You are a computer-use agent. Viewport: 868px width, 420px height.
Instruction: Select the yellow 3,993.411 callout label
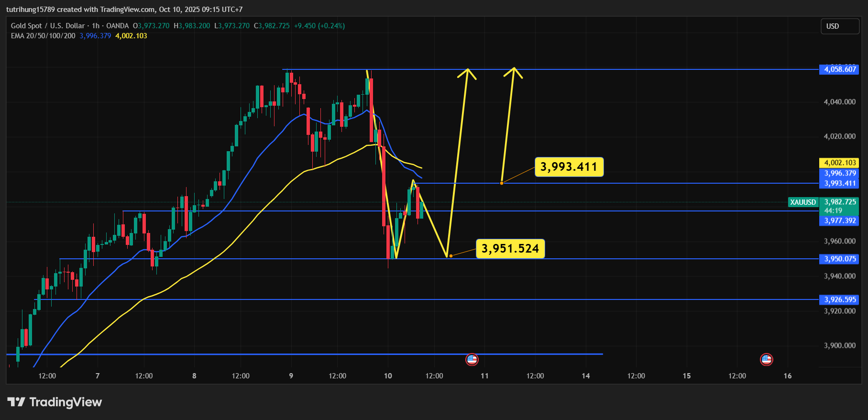pyautogui.click(x=569, y=167)
